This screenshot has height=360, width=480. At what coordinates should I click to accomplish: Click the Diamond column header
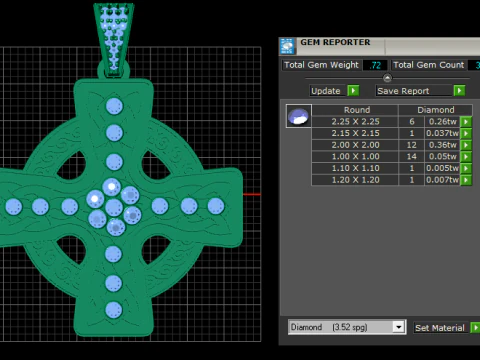pos(435,110)
